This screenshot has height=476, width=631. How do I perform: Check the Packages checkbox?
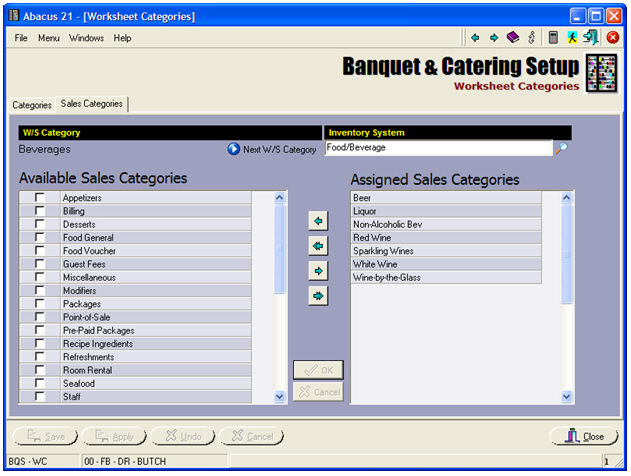point(39,303)
